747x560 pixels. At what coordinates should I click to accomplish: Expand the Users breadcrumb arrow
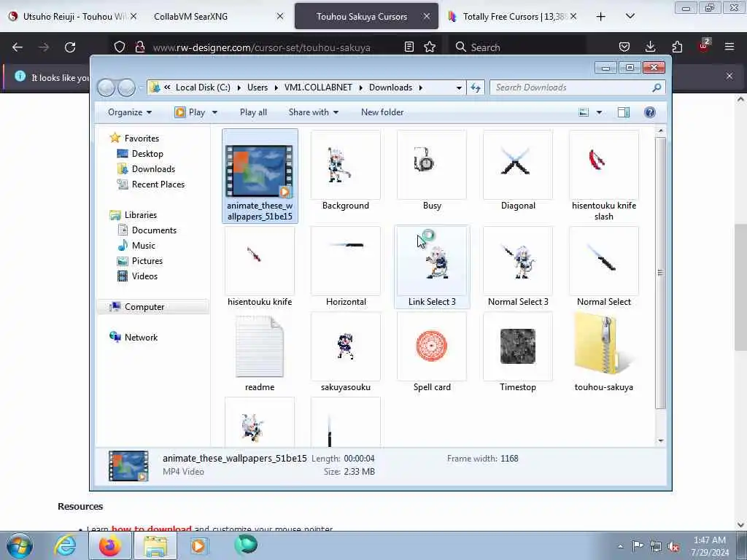[276, 87]
